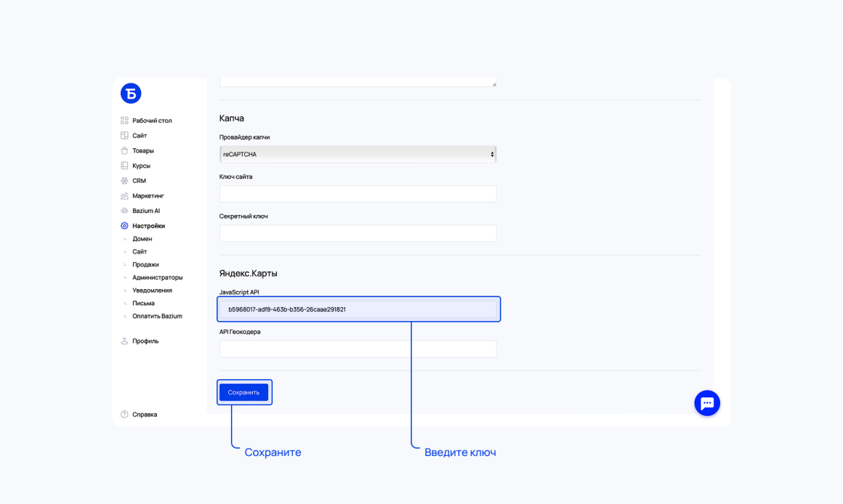The image size is (843, 504).
Task: Click the Bazium logo icon
Action: [131, 94]
